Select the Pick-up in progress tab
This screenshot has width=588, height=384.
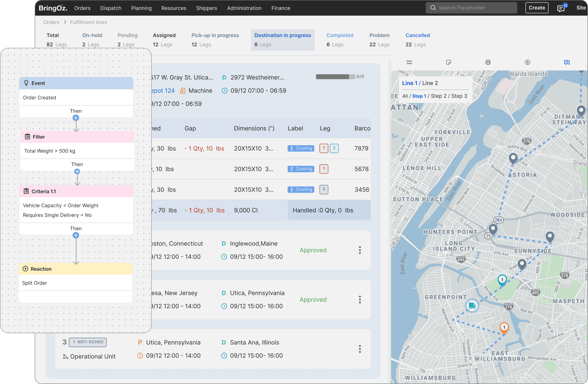click(215, 40)
